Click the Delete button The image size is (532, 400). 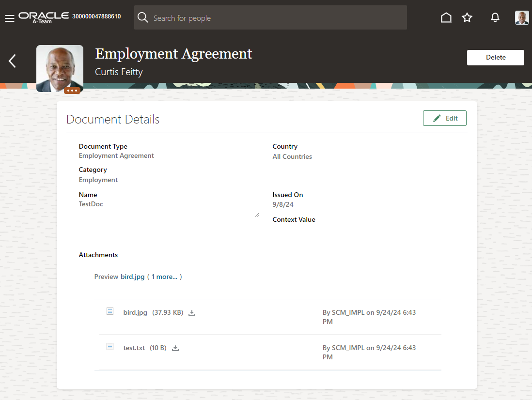coord(495,57)
